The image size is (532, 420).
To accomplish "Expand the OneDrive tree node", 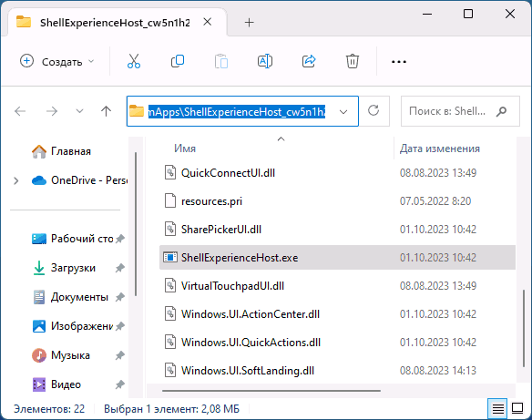I will tap(16, 180).
